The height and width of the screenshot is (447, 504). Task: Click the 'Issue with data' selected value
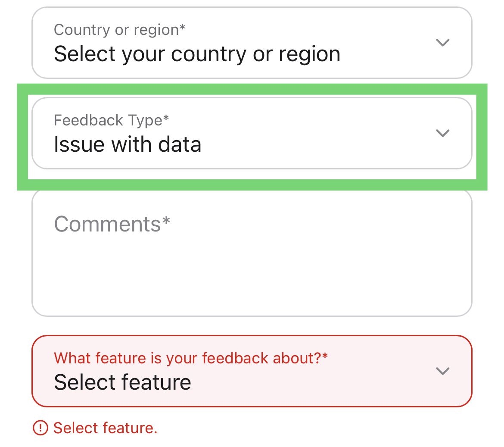point(128,144)
